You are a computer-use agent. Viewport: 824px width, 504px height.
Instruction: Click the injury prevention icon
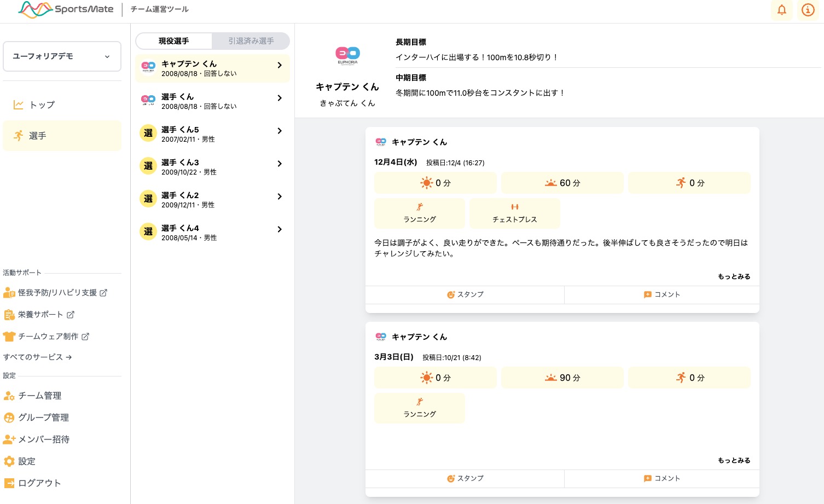click(9, 293)
